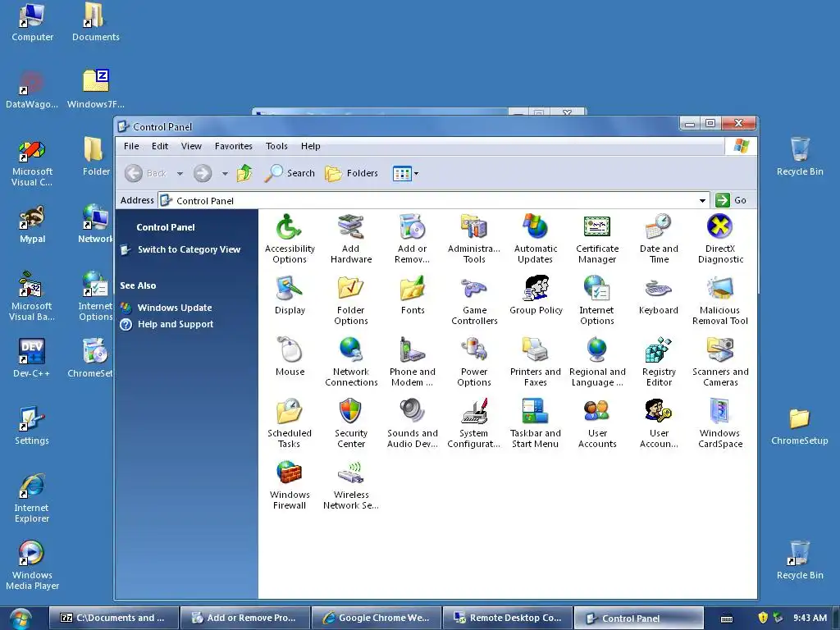Expand the Address bar dropdown
Image resolution: width=840 pixels, height=630 pixels.
(702, 201)
